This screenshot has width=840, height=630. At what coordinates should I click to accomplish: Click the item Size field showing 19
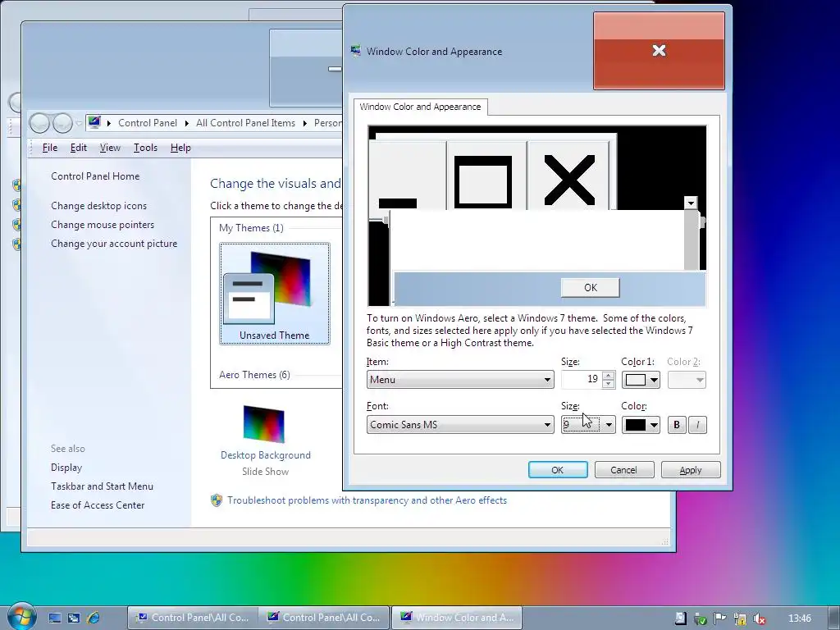click(x=582, y=379)
